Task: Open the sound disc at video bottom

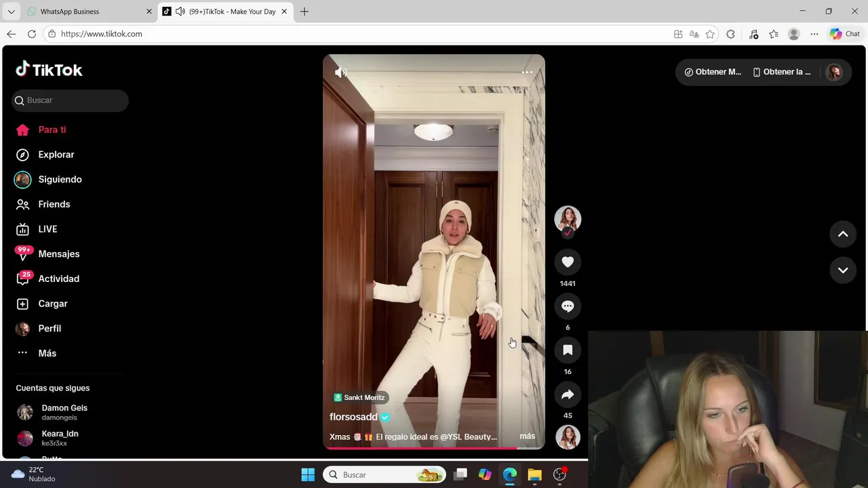Action: click(568, 437)
